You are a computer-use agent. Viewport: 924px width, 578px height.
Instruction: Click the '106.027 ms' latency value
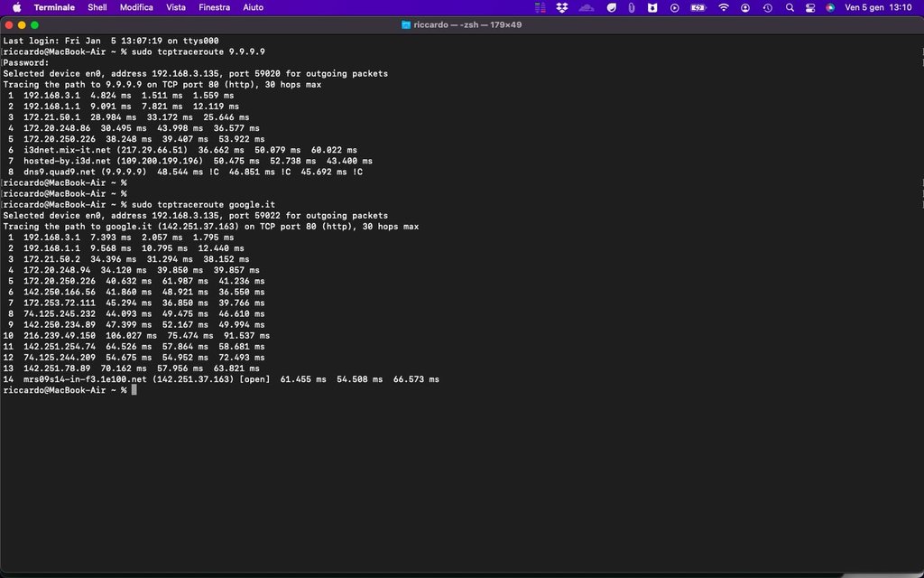(x=132, y=336)
